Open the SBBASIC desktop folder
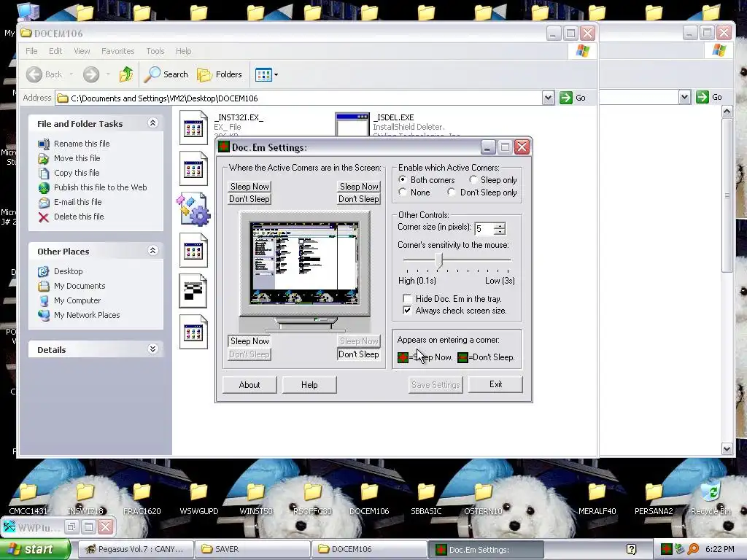This screenshot has width=747, height=560. coord(426,499)
